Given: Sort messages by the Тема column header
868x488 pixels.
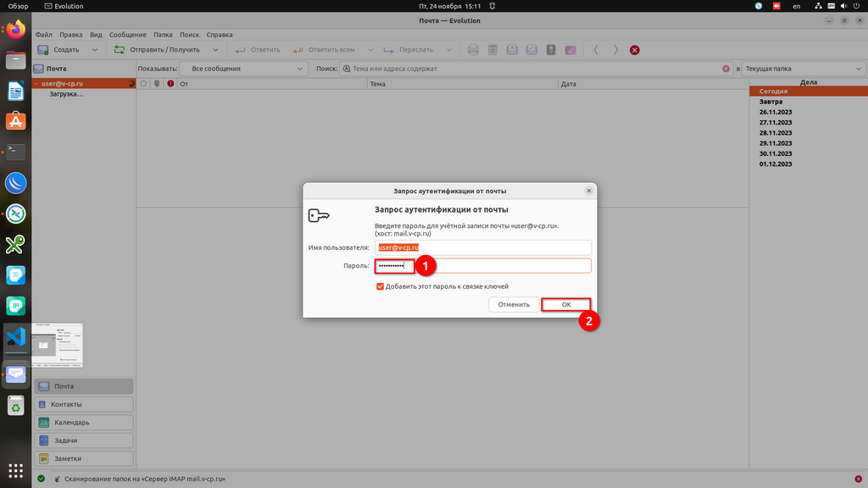Looking at the screenshot, I should (x=463, y=84).
